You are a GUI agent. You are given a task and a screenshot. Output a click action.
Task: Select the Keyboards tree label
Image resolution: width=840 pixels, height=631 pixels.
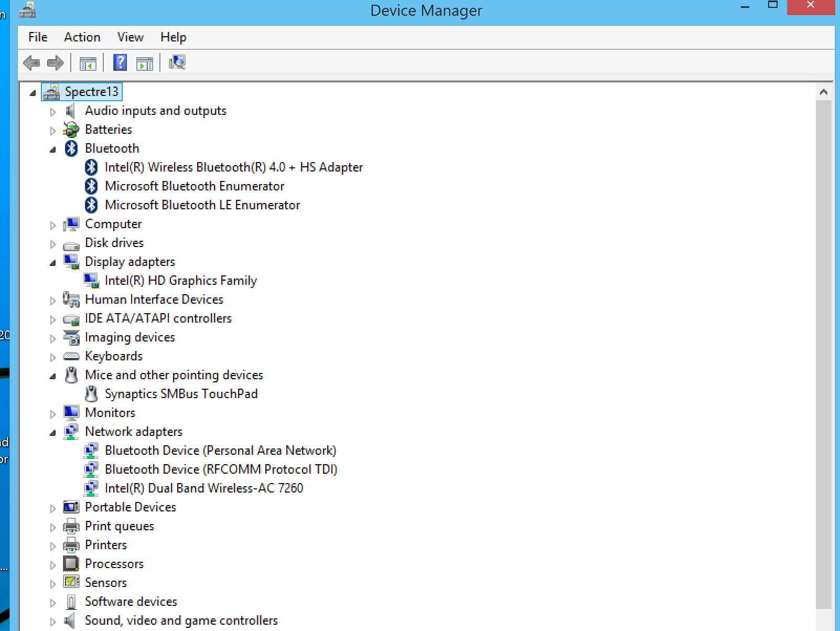coord(114,356)
